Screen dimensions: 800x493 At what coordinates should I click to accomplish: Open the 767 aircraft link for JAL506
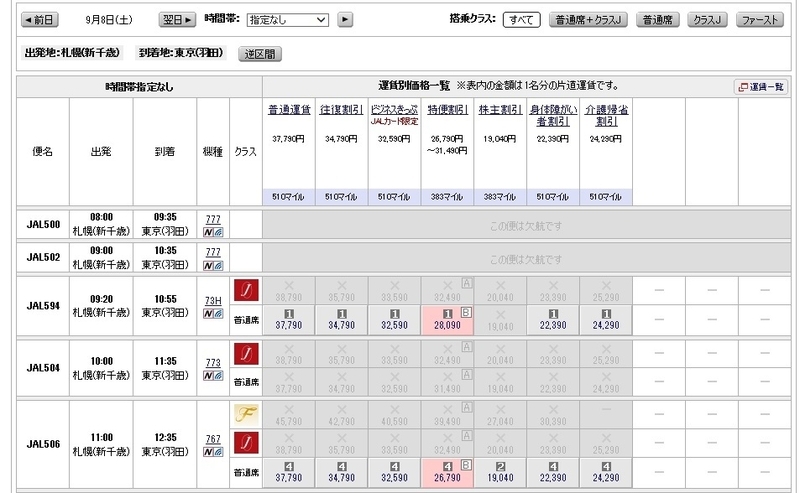tap(213, 439)
